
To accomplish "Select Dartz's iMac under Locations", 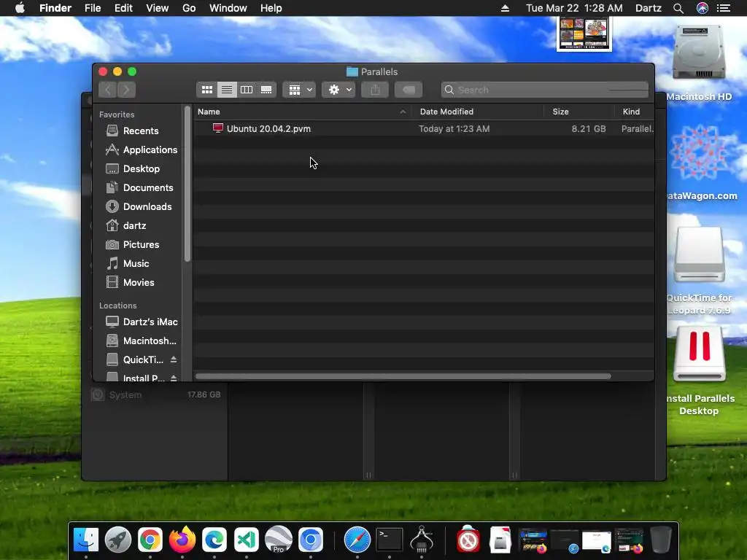I will pyautogui.click(x=140, y=322).
